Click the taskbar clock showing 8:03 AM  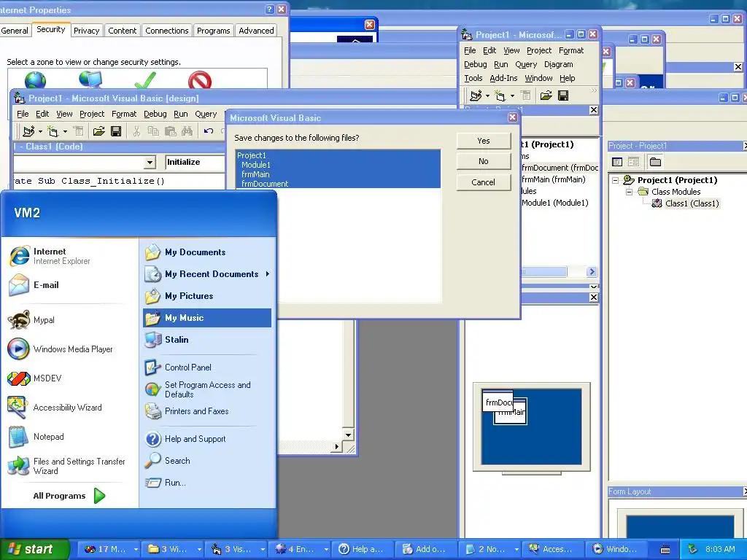click(720, 550)
